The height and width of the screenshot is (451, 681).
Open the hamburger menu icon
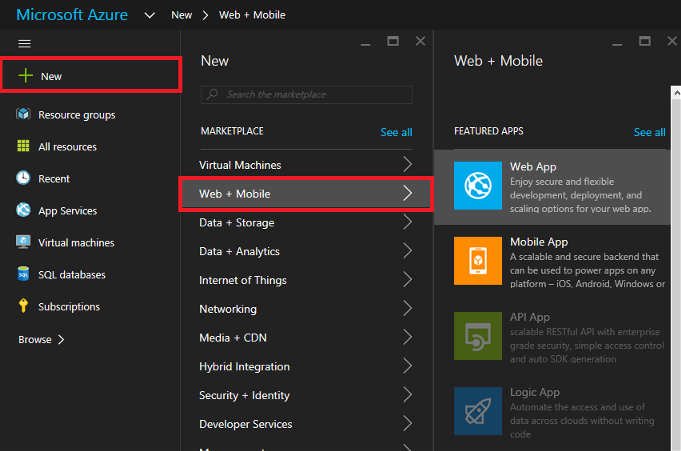(24, 43)
